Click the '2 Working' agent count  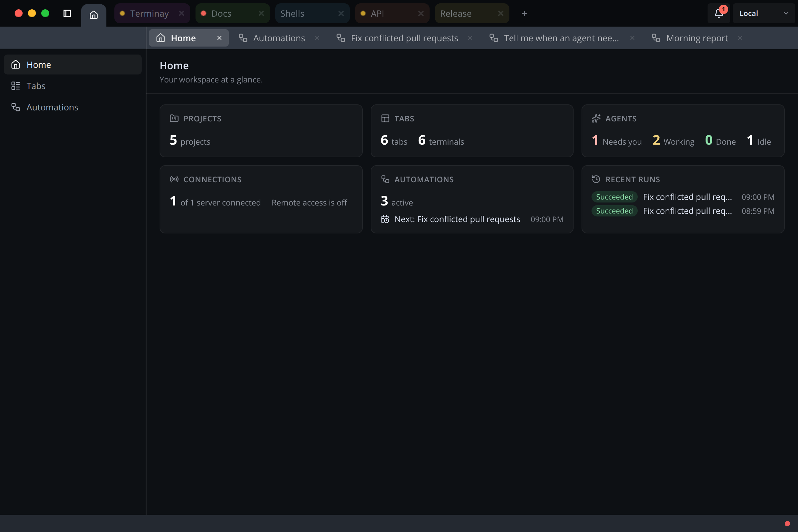[x=673, y=140]
